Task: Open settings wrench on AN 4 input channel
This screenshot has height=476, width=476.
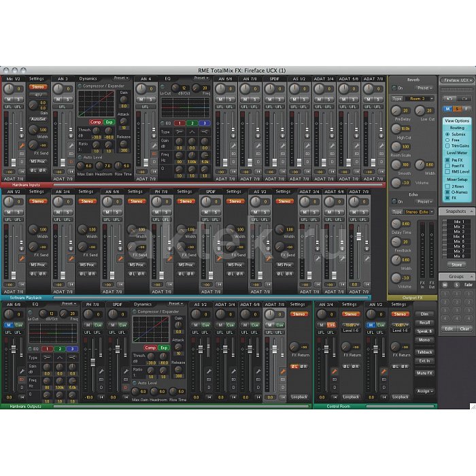Action: tap(154, 146)
